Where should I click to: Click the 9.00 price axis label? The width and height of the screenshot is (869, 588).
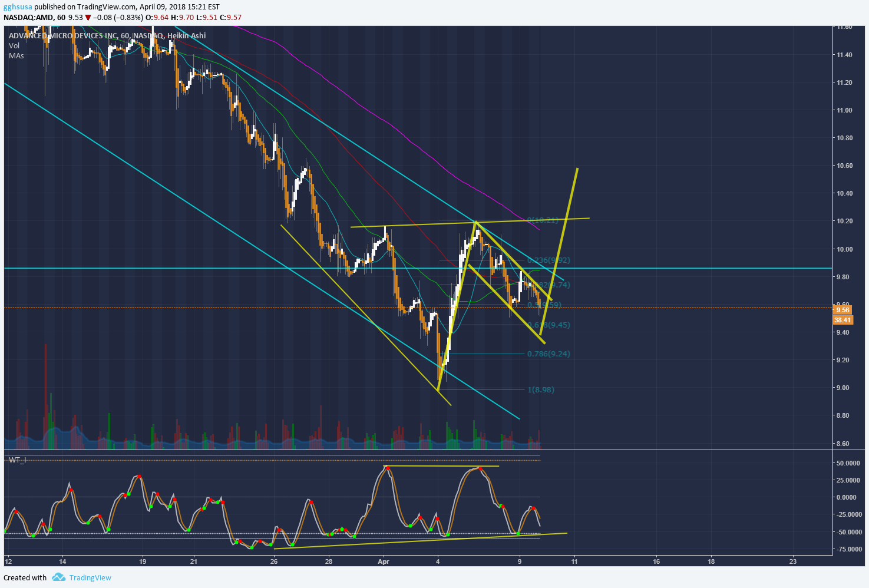[x=842, y=388]
